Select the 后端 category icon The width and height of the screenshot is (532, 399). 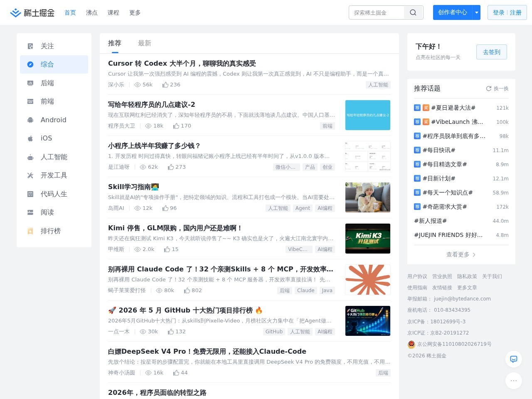click(x=30, y=83)
